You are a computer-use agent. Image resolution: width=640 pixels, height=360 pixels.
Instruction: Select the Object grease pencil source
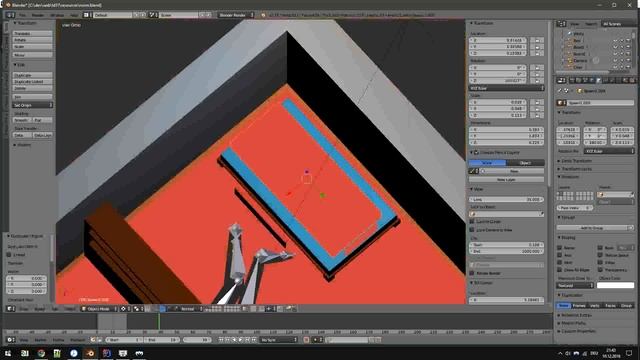(525, 163)
